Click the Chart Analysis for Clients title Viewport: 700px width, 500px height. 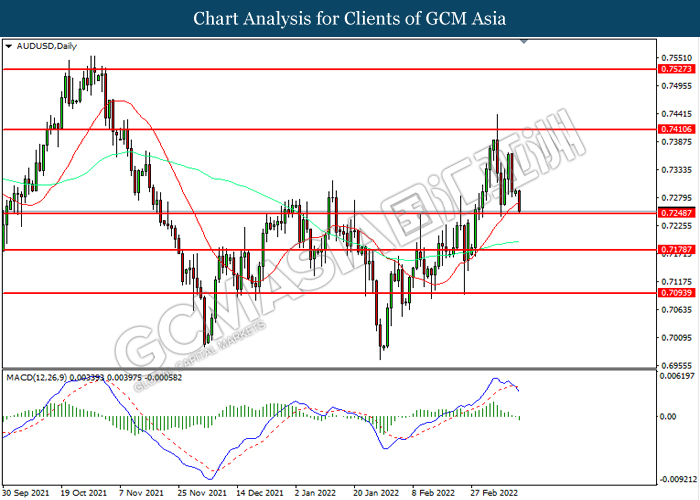(350, 19)
